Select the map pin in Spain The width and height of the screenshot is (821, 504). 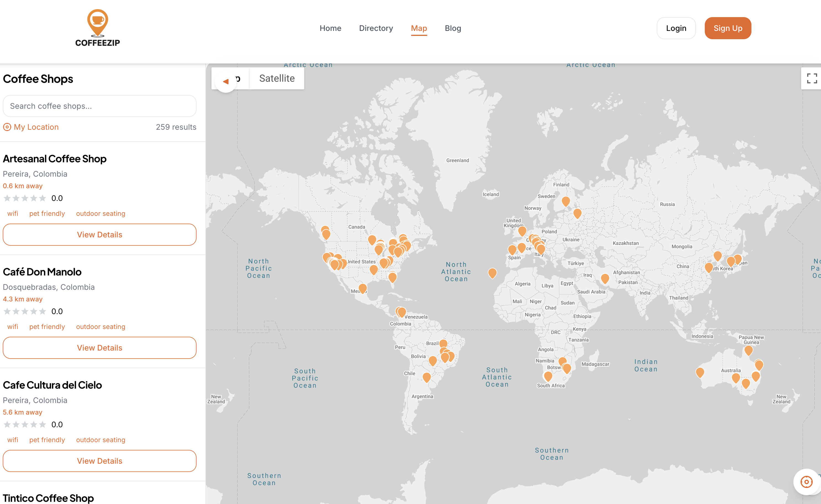[512, 250]
